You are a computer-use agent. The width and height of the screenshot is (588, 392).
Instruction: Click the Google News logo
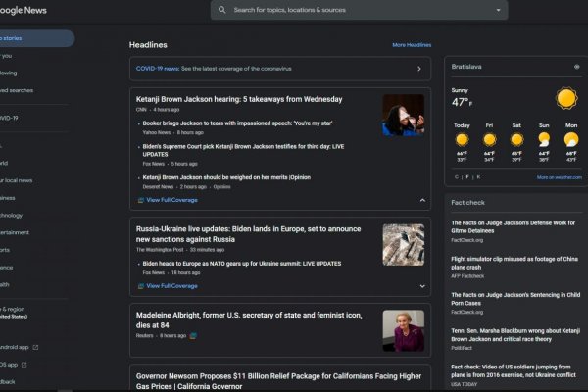pos(24,10)
